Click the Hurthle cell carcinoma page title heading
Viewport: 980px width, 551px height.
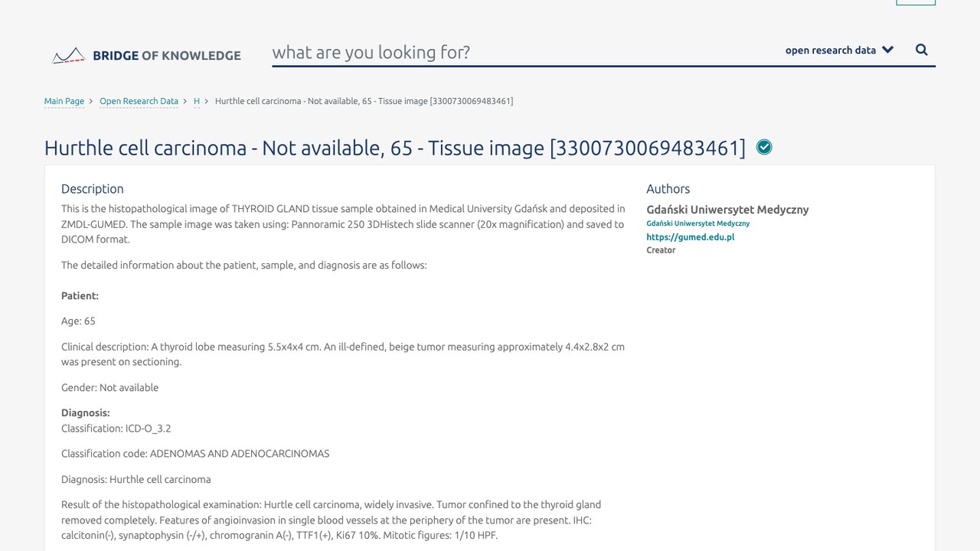tap(394, 148)
